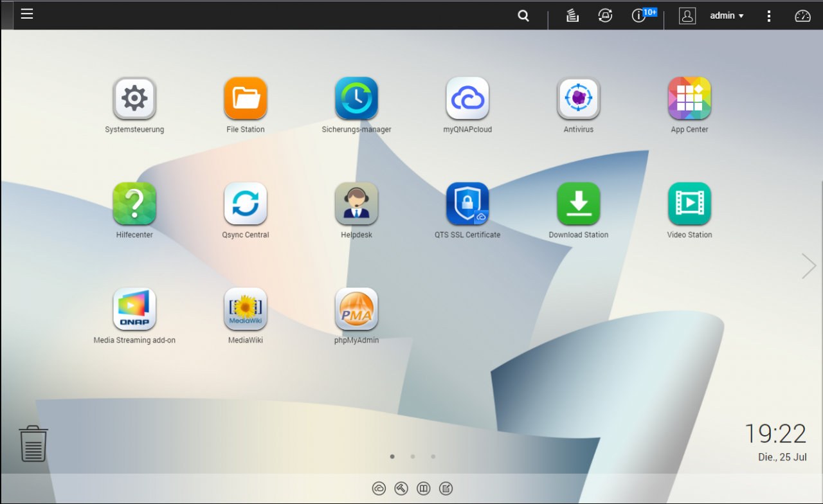The height and width of the screenshot is (504, 823).
Task: Open the trash bin
Action: pyautogui.click(x=33, y=444)
